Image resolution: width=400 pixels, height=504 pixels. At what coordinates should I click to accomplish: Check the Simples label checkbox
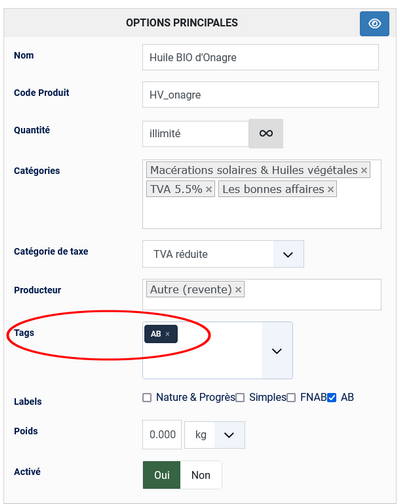click(x=240, y=398)
